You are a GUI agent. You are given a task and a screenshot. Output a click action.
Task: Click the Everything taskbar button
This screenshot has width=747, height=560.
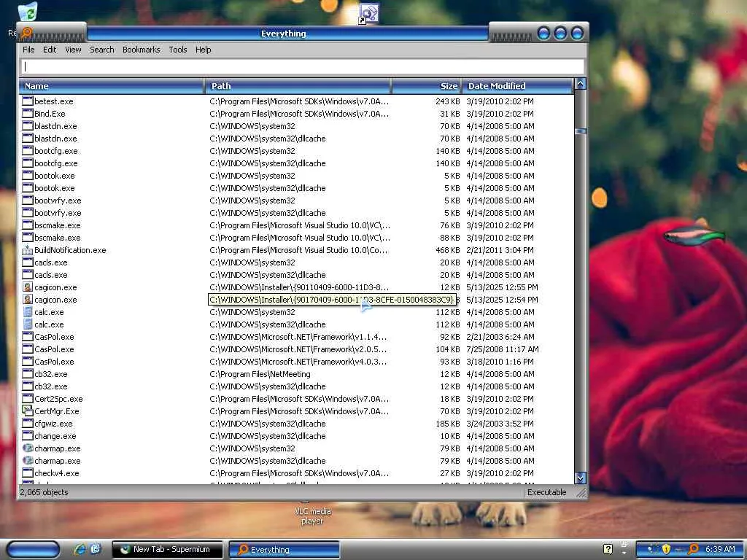point(285,549)
